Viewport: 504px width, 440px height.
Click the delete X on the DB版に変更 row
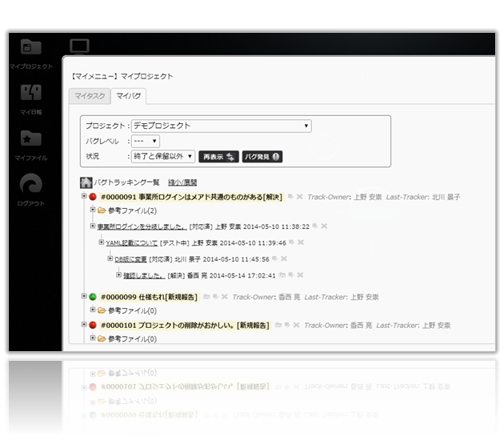point(284,258)
